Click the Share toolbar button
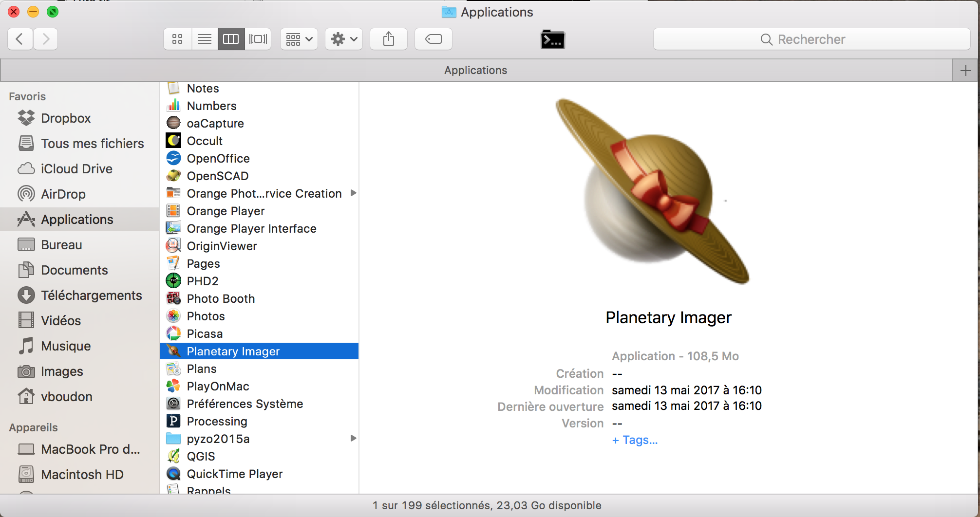The width and height of the screenshot is (980, 517). click(388, 39)
